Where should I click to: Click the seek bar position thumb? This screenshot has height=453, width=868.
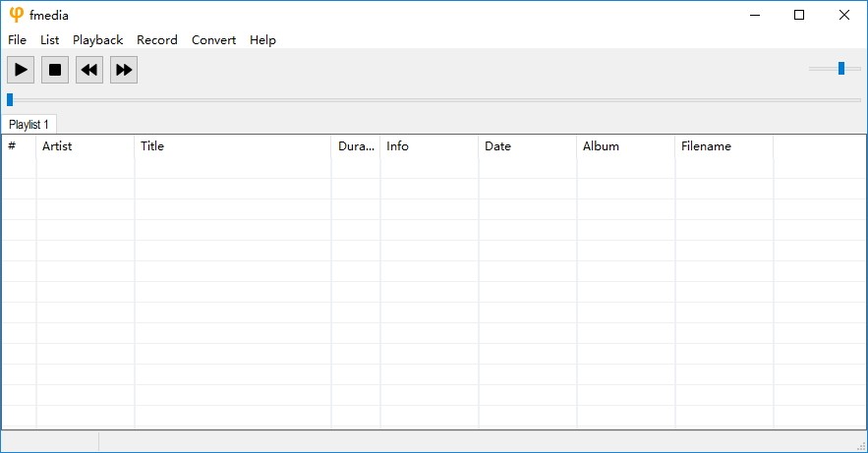(10, 99)
